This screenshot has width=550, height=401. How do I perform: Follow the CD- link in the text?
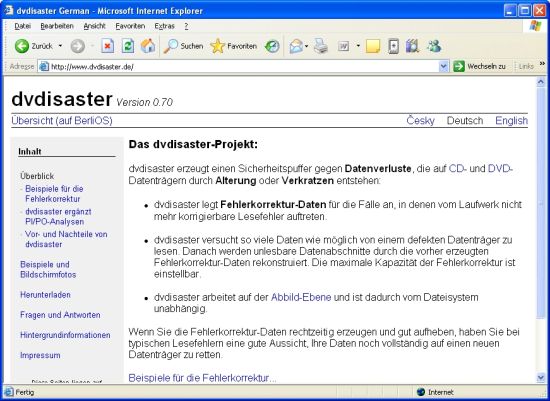pyautogui.click(x=458, y=169)
